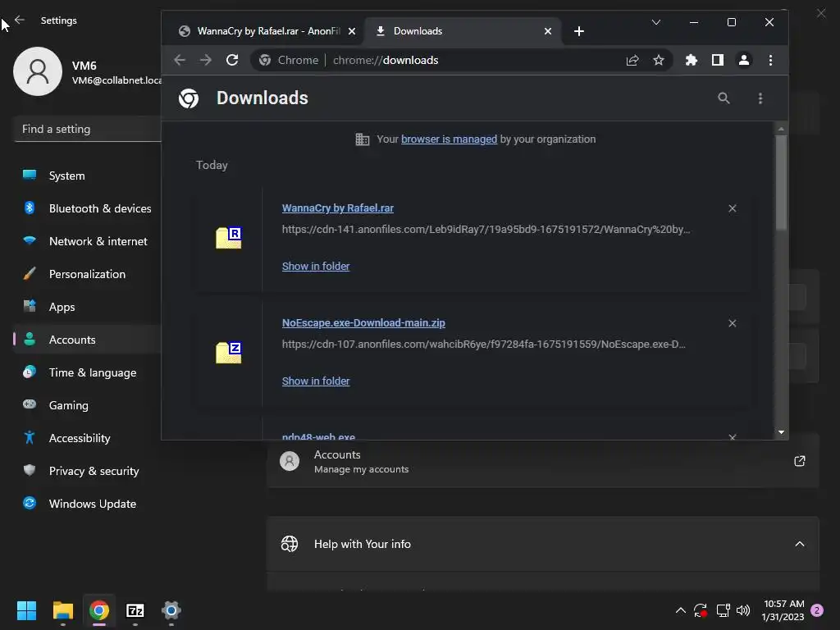Screen dimensions: 840x630
Task: Show NoEscape.exe-Download-main.zip in folder
Action: tap(316, 381)
